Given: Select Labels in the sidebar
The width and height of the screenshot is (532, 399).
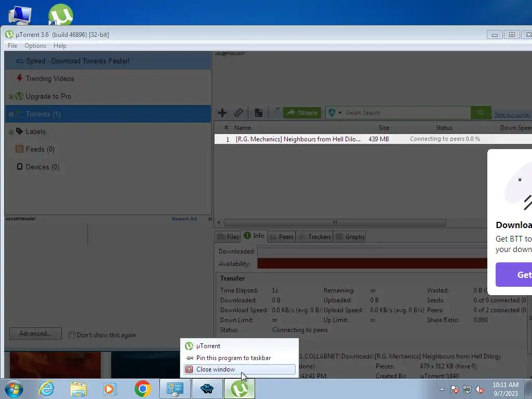Looking at the screenshot, I should click(x=35, y=131).
